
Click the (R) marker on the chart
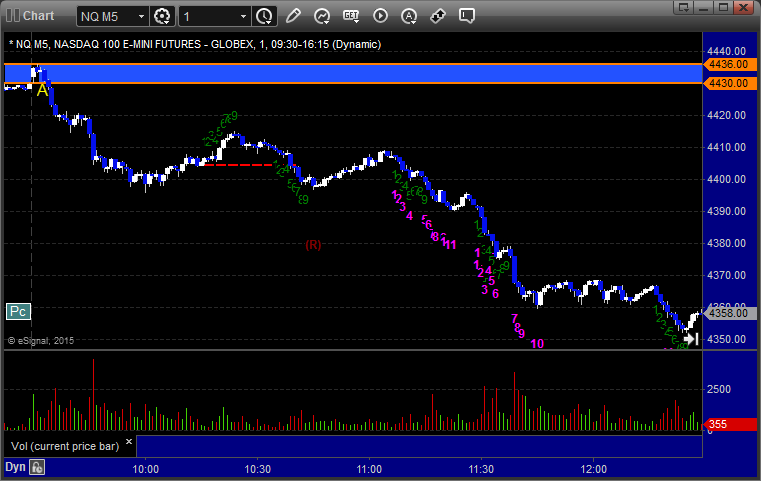coord(313,245)
